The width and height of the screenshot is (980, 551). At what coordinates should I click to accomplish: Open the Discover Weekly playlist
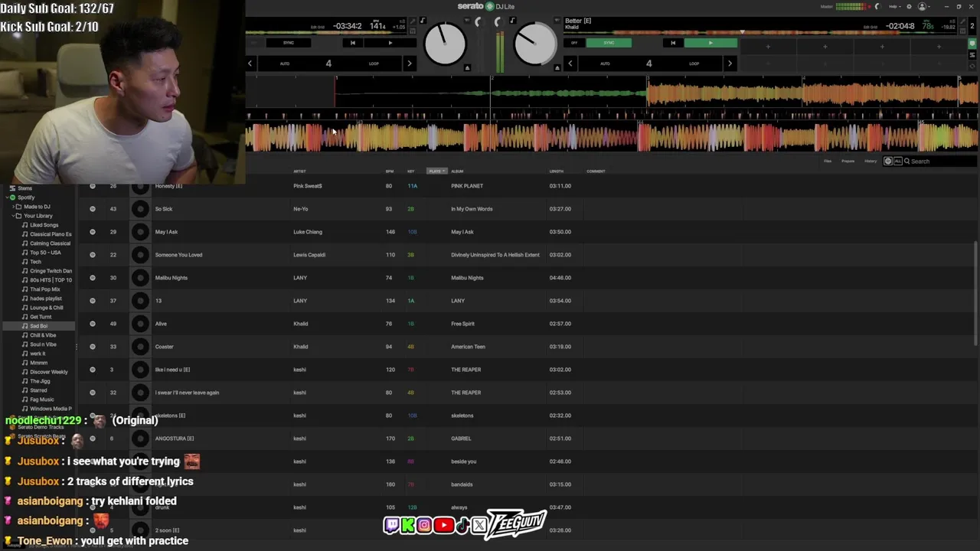48,372
